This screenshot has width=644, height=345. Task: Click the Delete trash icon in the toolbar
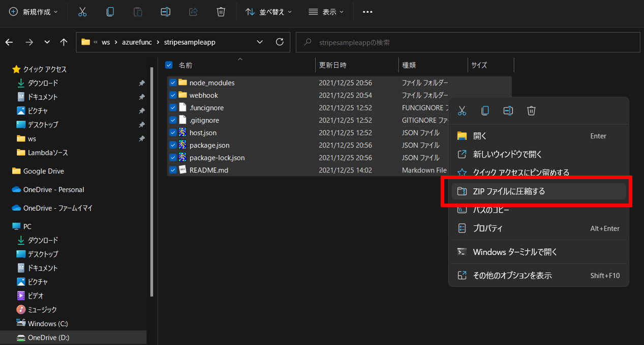coord(221,11)
